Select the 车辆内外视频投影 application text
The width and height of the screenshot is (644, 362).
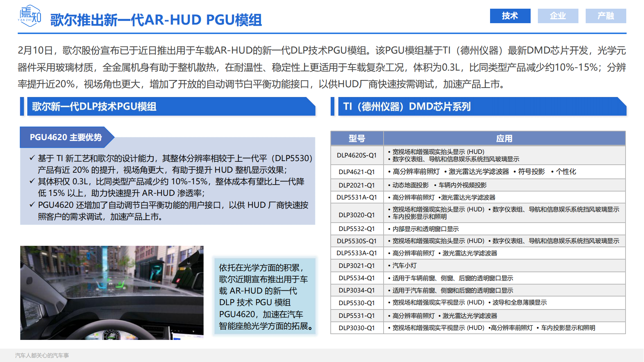coord(463,185)
